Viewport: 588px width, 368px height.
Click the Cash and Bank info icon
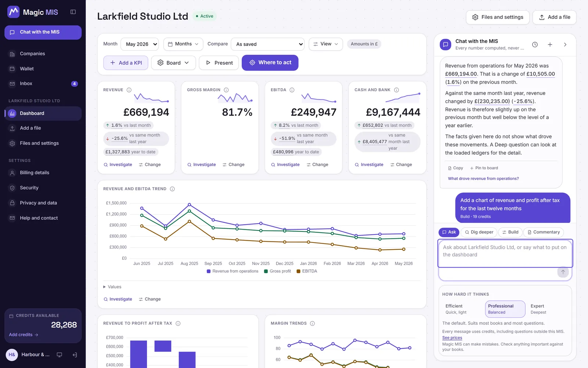(397, 90)
